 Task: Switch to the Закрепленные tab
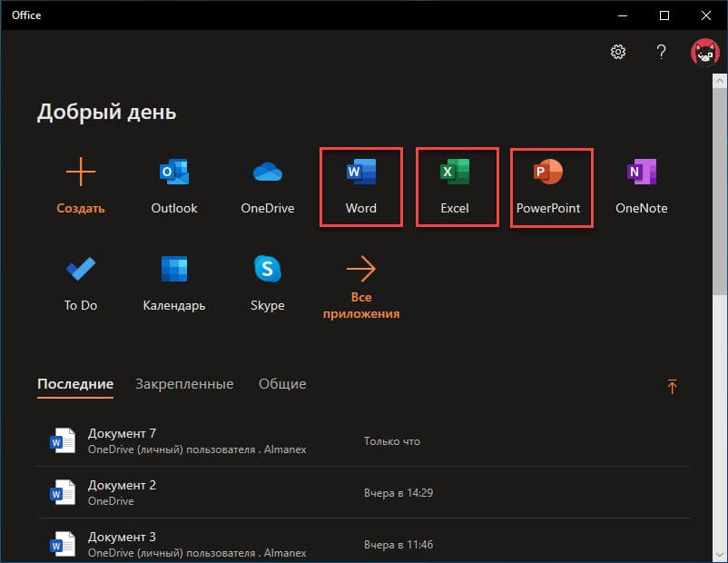coord(184,384)
